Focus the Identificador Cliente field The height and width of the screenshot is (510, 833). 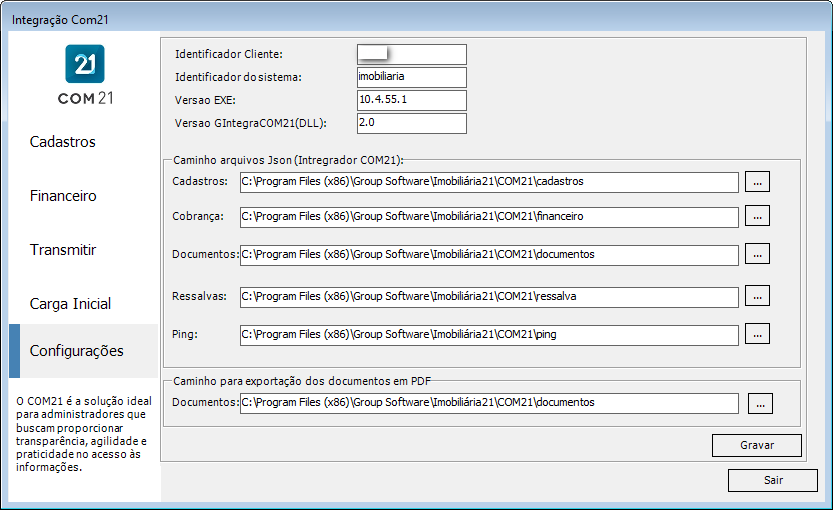click(x=412, y=54)
